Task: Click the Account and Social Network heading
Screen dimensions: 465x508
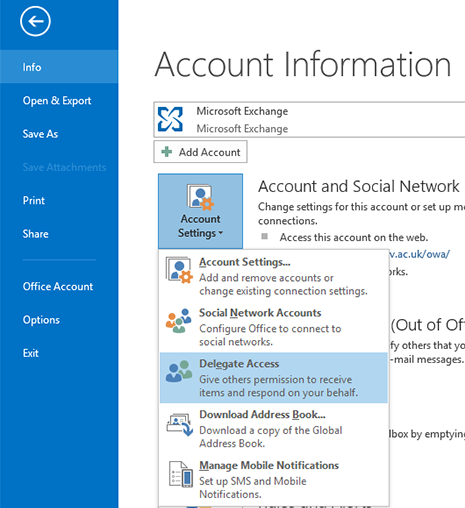Action: pyautogui.click(x=359, y=186)
